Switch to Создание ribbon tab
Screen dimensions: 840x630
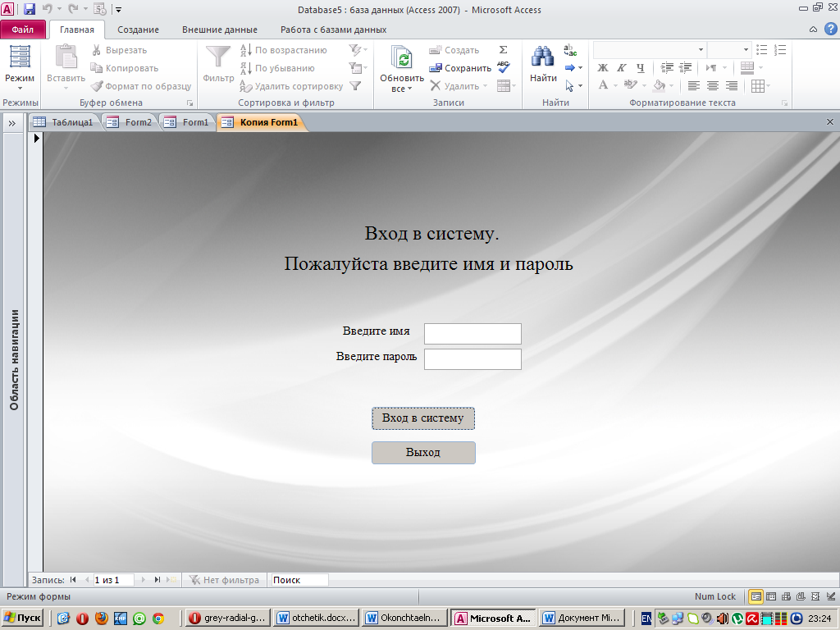tap(138, 30)
